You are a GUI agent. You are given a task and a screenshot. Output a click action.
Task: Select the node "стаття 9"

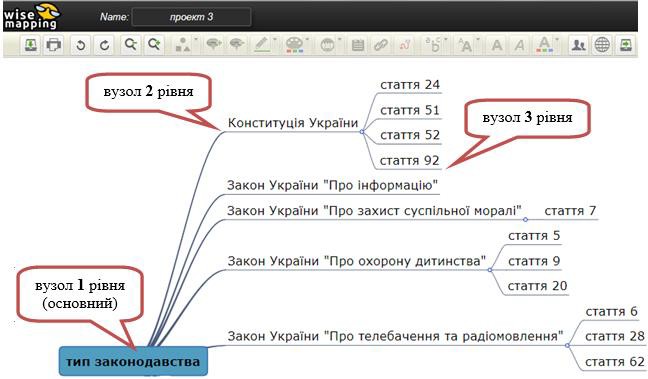pyautogui.click(x=534, y=261)
